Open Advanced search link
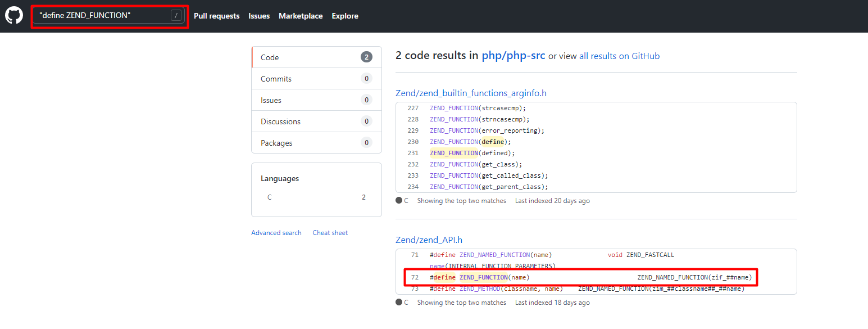This screenshot has width=868, height=329. tap(276, 233)
